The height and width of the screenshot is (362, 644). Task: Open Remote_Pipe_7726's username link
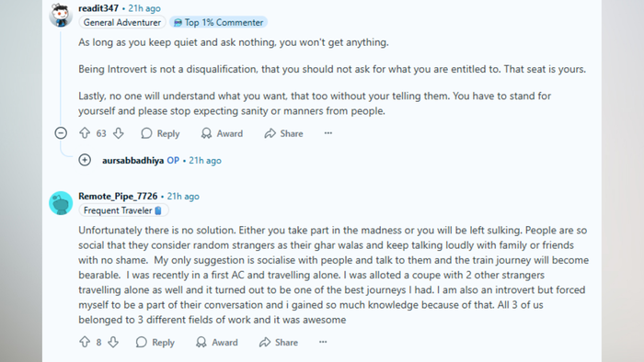pyautogui.click(x=118, y=196)
